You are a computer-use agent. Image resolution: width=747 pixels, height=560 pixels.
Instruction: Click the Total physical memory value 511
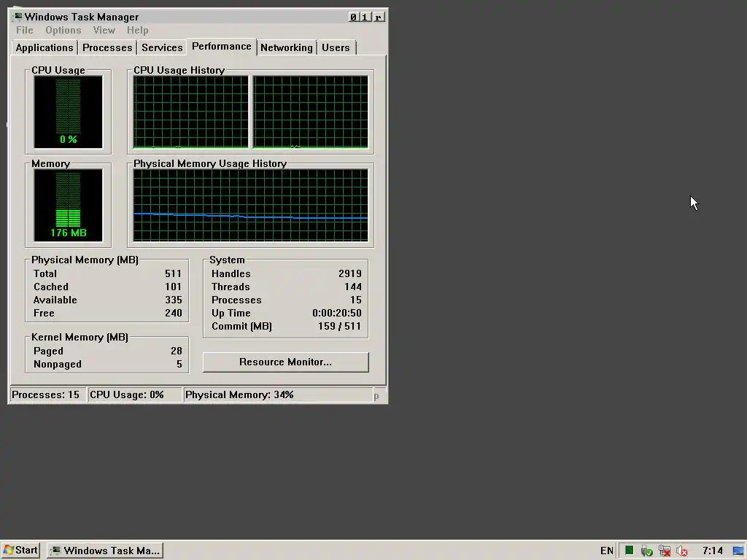point(173,274)
